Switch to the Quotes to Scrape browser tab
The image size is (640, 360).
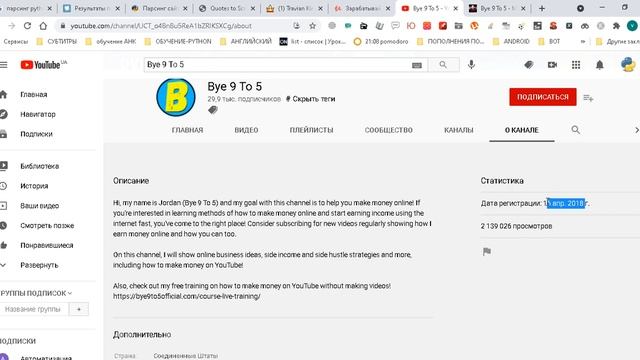click(227, 8)
